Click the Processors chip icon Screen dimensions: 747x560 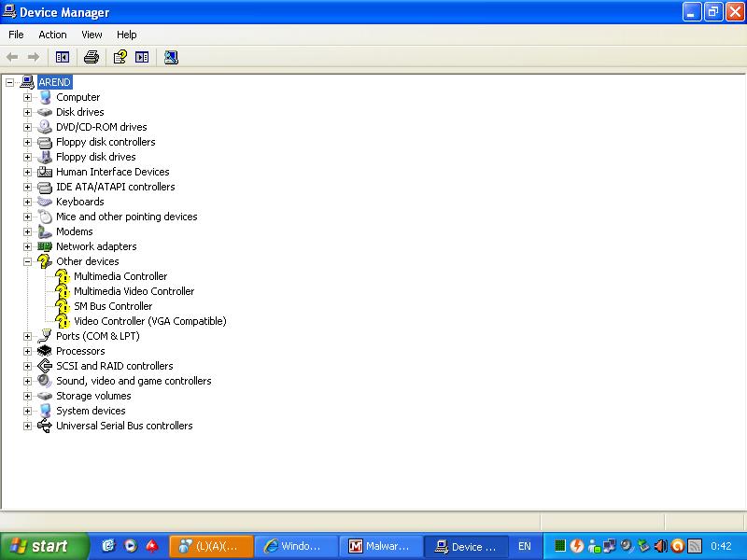(x=44, y=351)
